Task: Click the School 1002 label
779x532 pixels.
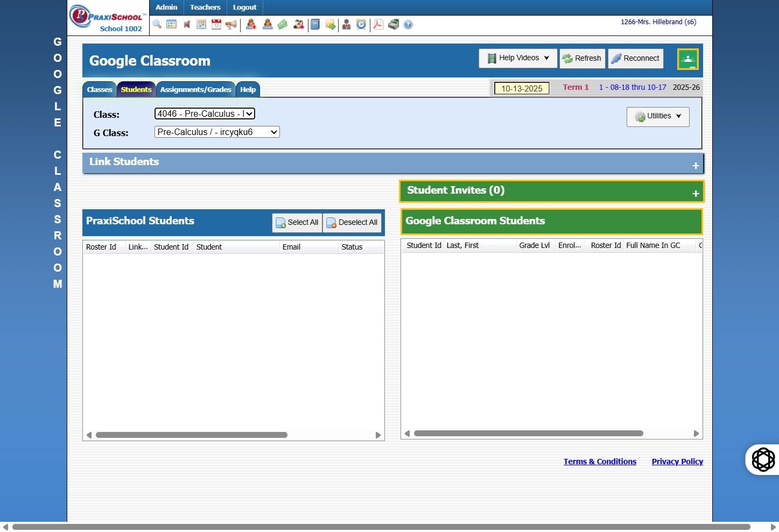Action: click(121, 29)
